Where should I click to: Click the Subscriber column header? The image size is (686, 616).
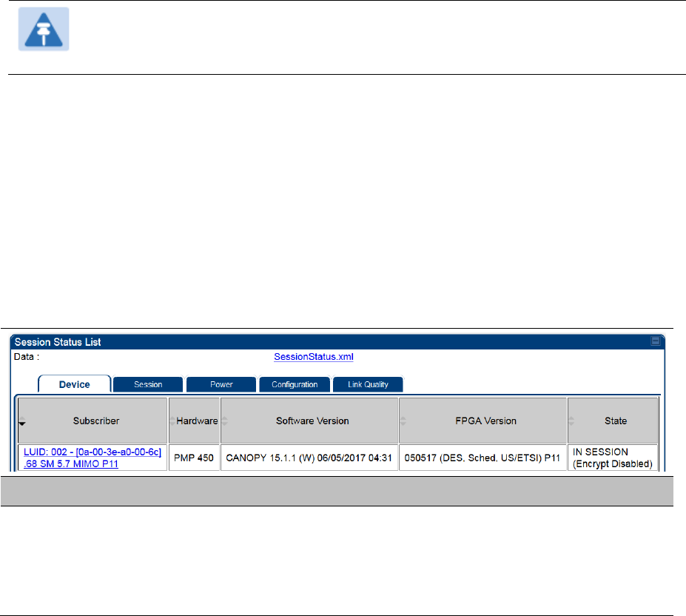(x=93, y=421)
